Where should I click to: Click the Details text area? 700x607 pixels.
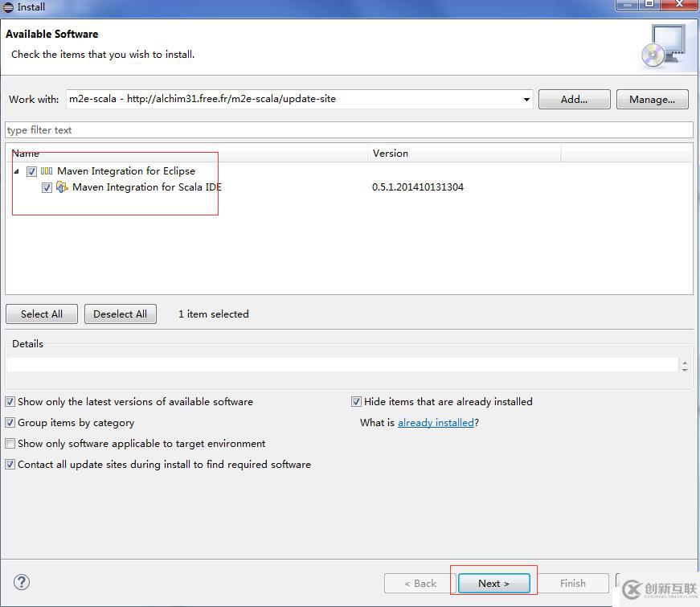coord(342,364)
